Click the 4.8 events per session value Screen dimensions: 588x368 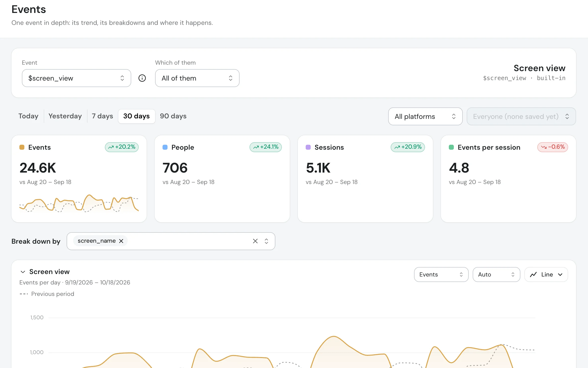(x=459, y=168)
